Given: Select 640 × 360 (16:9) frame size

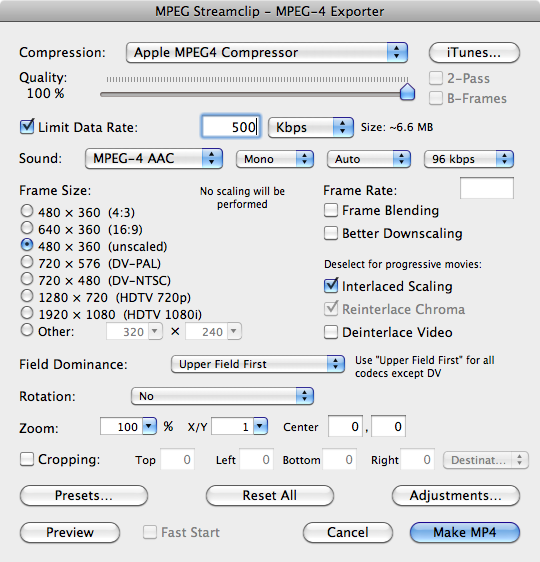Looking at the screenshot, I should 27,228.
